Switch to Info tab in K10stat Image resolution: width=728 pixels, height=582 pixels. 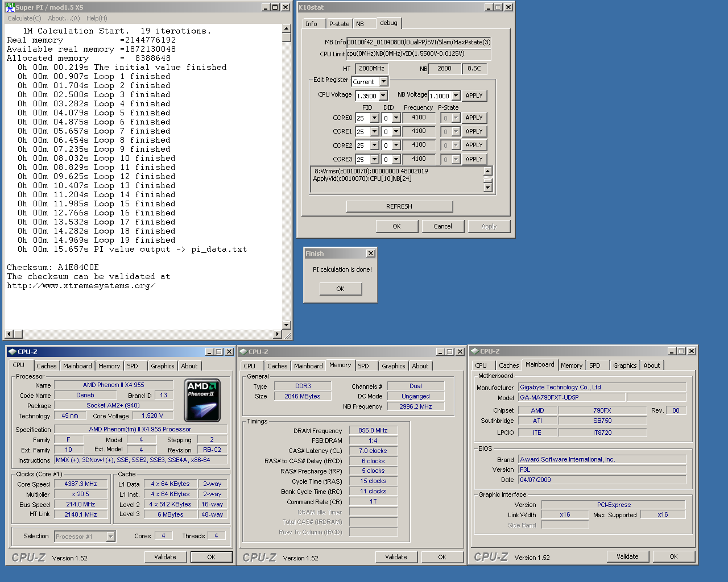click(312, 24)
